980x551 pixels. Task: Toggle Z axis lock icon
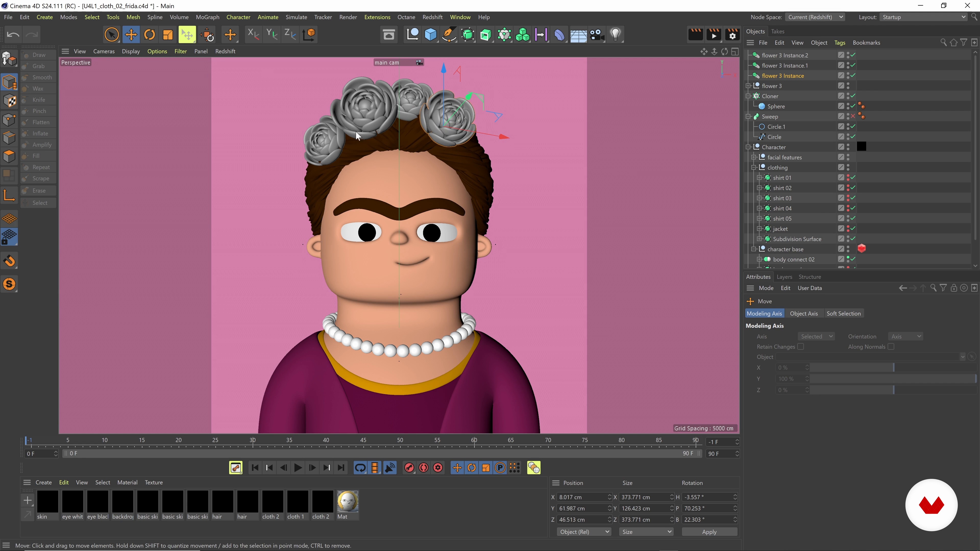click(290, 35)
